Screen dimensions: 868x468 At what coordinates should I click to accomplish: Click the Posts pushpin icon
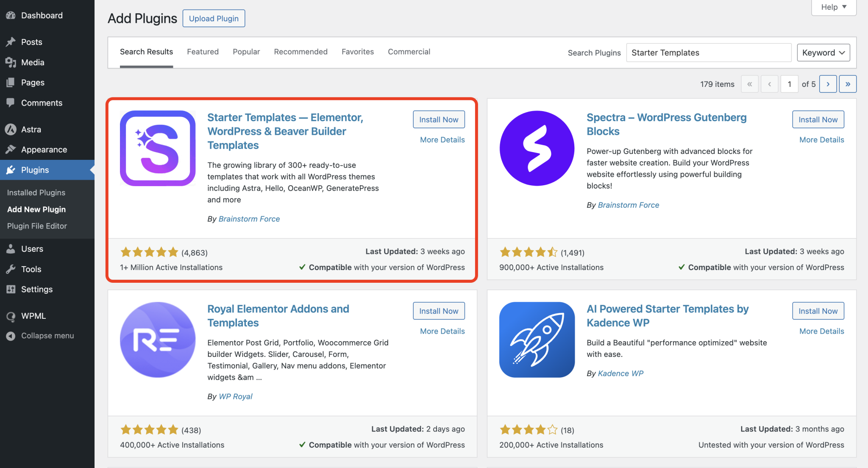point(11,42)
